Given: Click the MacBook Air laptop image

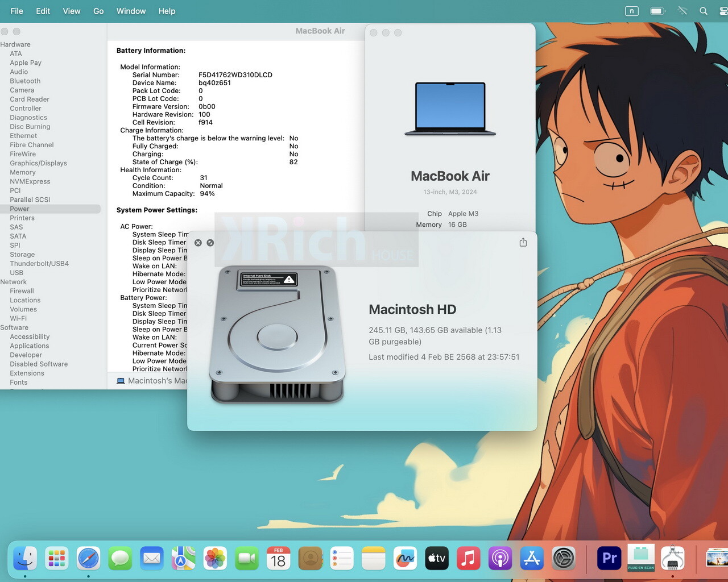Looking at the screenshot, I should coord(450,109).
